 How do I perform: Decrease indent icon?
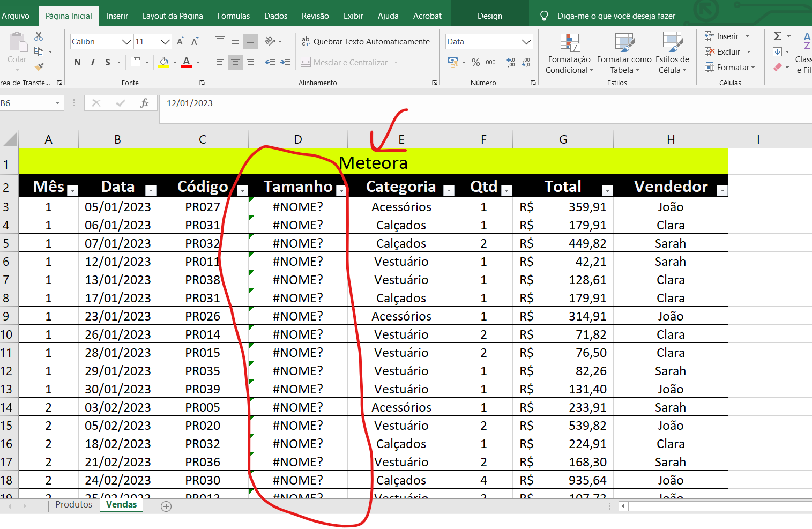[x=270, y=62]
